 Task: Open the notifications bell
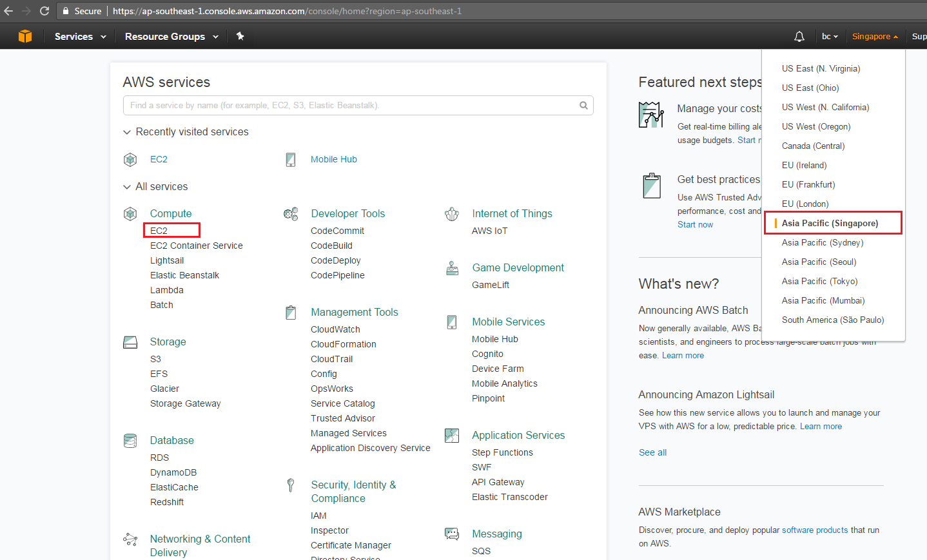799,36
